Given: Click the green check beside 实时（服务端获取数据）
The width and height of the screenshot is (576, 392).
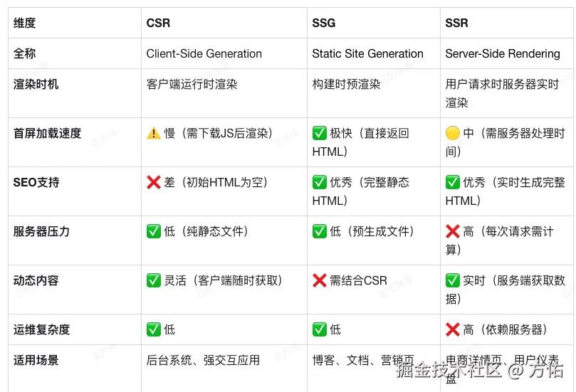Looking at the screenshot, I should tap(453, 280).
